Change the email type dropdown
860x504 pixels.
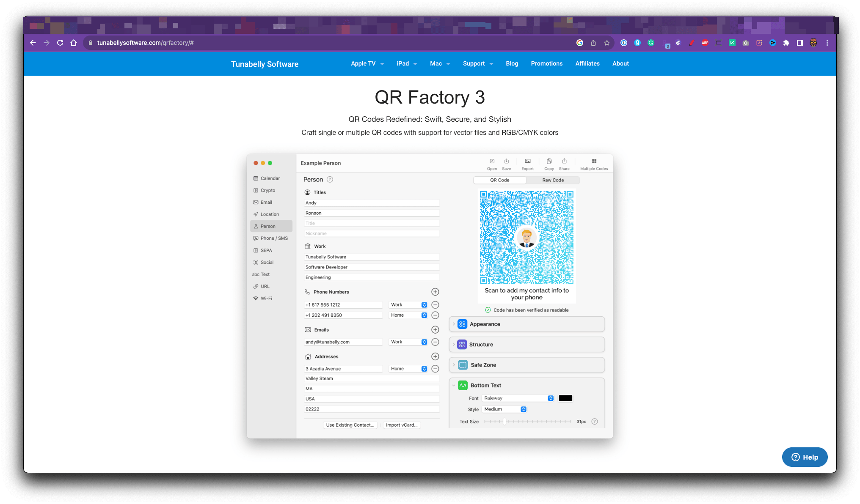(408, 342)
